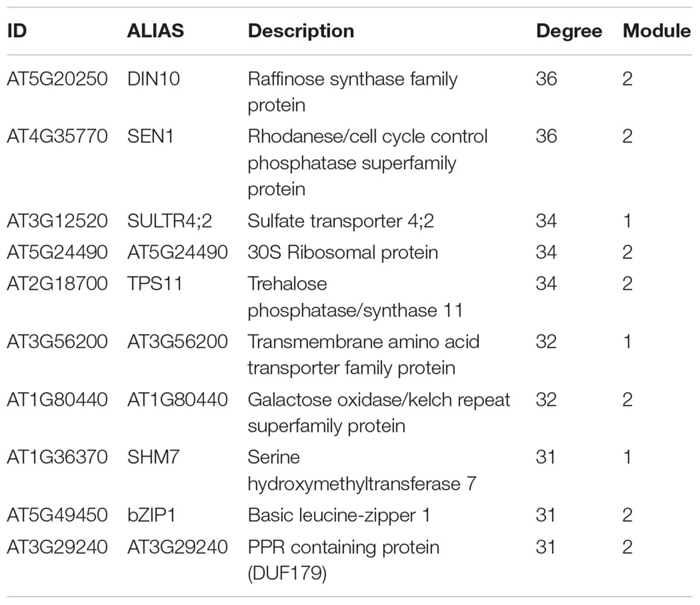Image resolution: width=700 pixels, height=605 pixels.
Task: Click the SULTR4;2 alias
Action: pyautogui.click(x=170, y=221)
